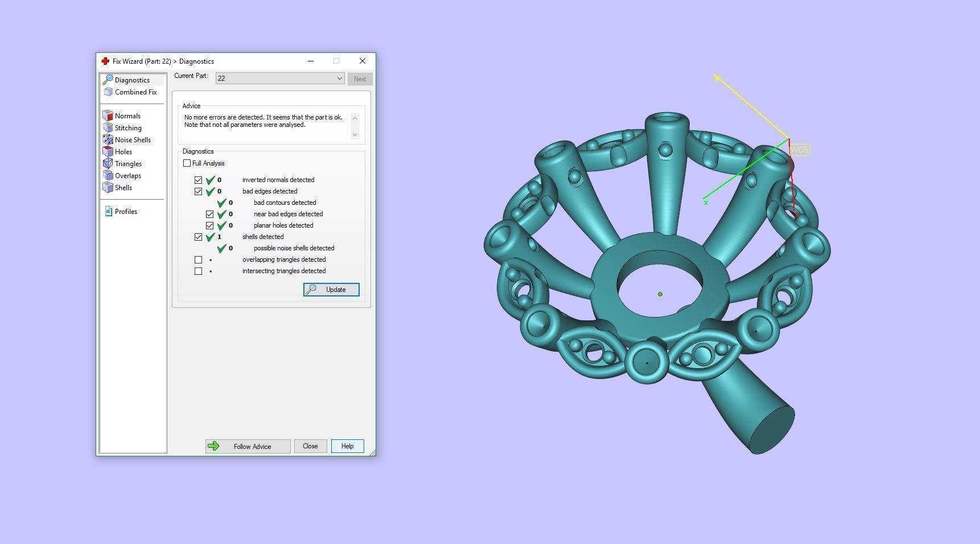The image size is (980, 544).
Task: Click the green point at model center
Action: coord(660,294)
